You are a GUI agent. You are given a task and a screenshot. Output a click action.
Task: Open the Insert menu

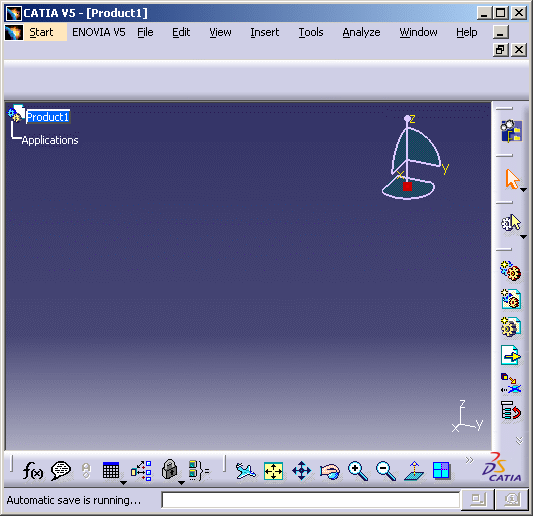click(264, 32)
